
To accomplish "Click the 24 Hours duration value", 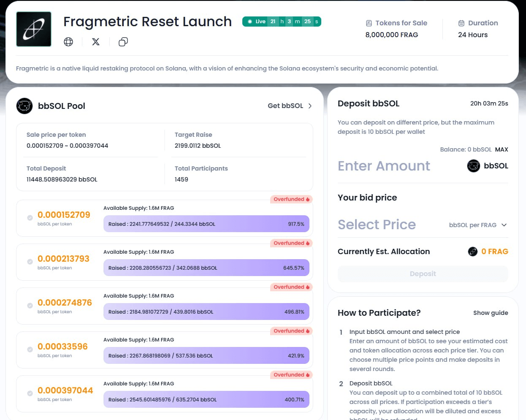I will click(x=473, y=35).
